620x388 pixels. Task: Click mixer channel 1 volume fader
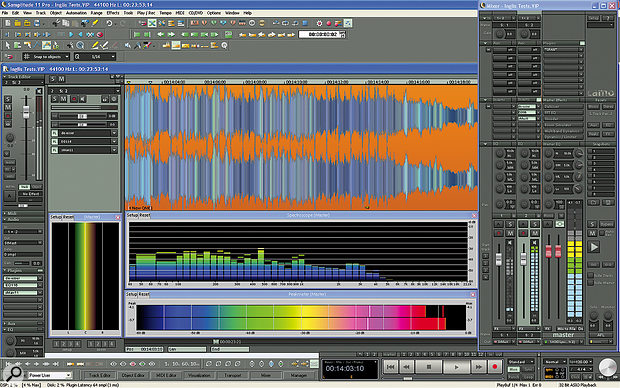pos(499,259)
